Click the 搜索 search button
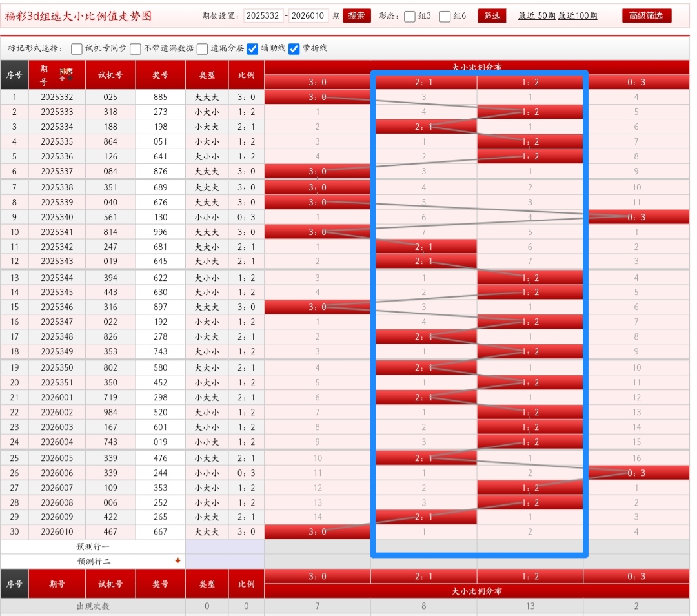The height and width of the screenshot is (616, 697). click(x=356, y=16)
